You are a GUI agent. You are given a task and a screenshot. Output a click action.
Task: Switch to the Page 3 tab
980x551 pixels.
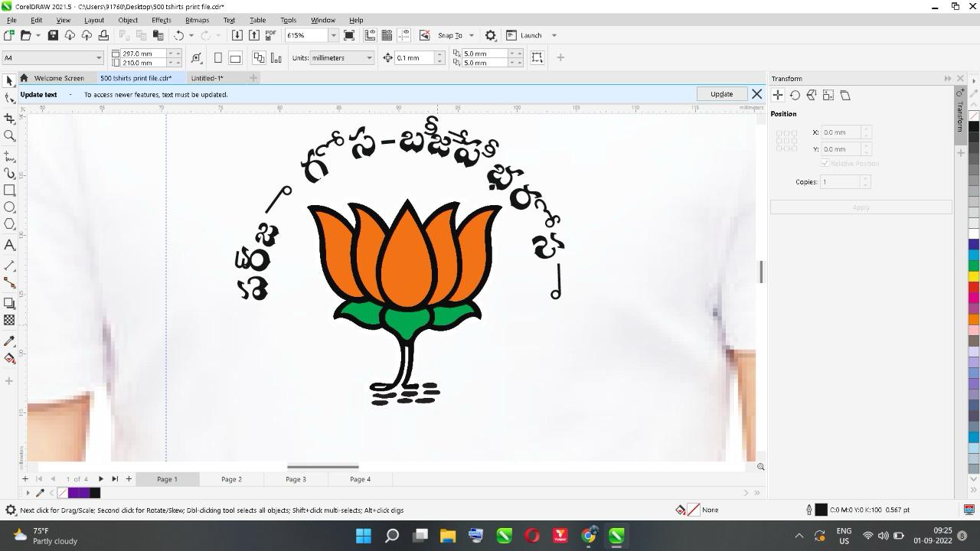[296, 479]
